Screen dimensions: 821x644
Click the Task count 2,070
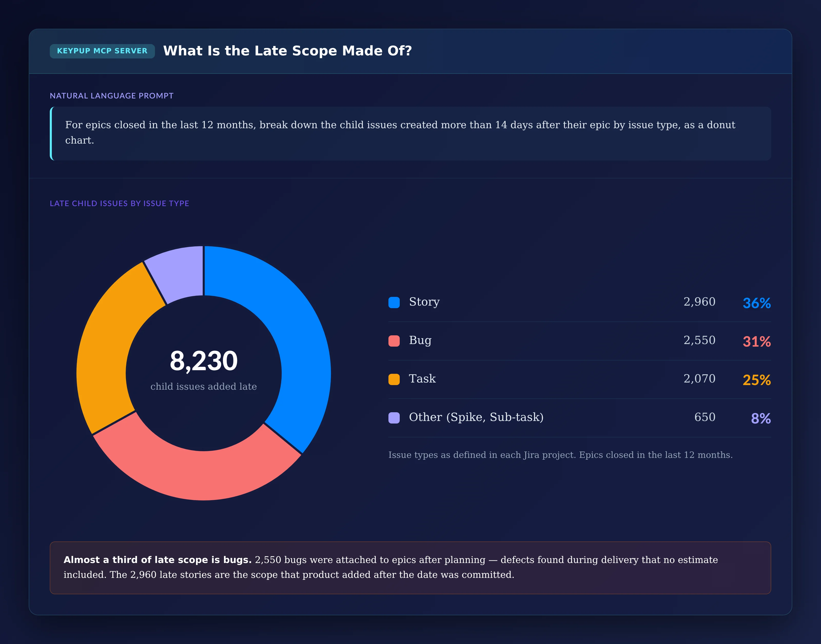coord(699,379)
